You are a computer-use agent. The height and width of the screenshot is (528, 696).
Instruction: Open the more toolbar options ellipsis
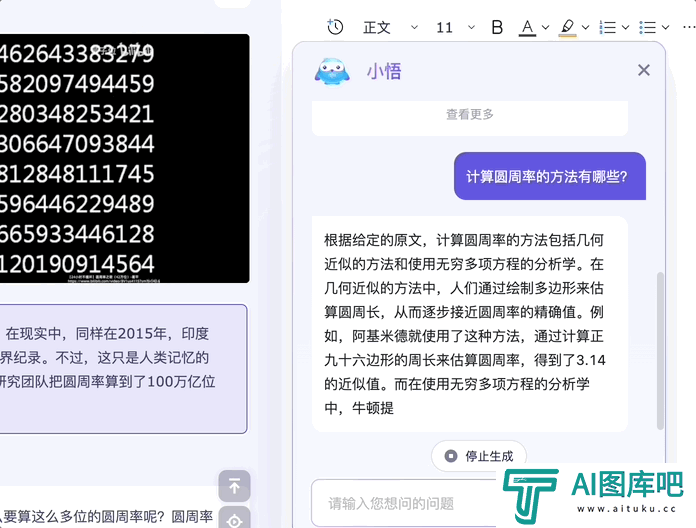[x=689, y=27]
